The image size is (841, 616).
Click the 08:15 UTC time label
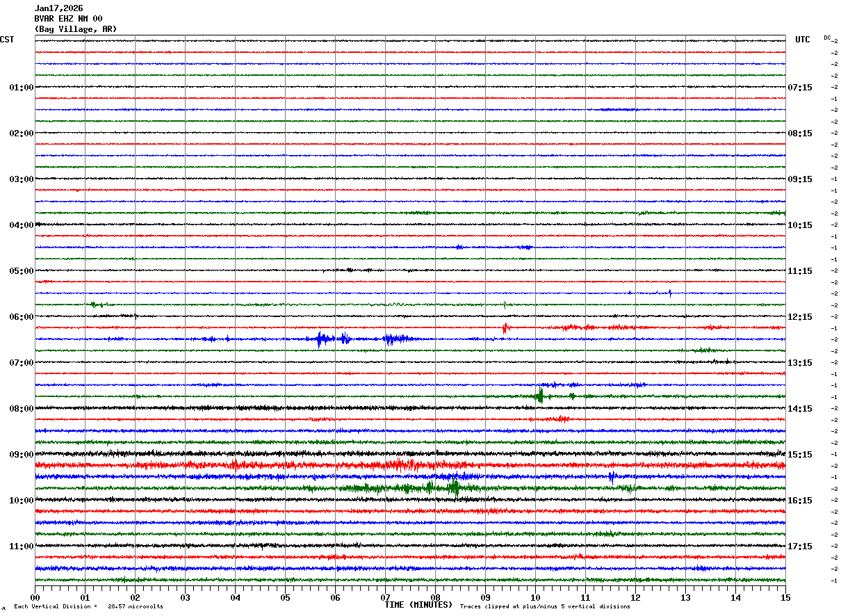point(800,133)
